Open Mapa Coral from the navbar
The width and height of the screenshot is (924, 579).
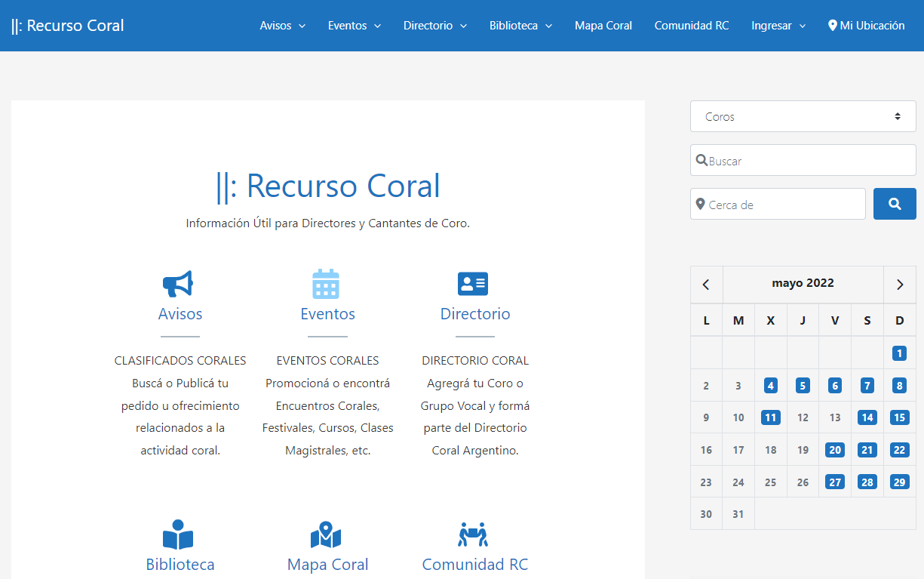tap(603, 26)
